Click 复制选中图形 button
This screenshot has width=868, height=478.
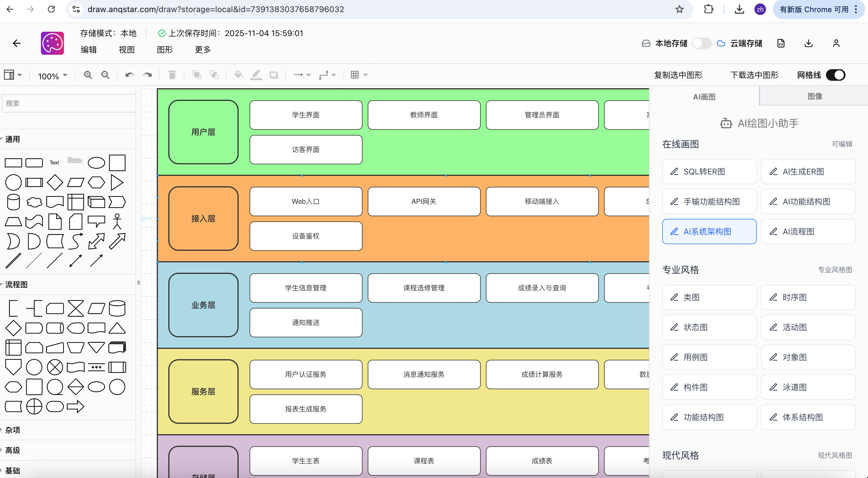point(678,75)
